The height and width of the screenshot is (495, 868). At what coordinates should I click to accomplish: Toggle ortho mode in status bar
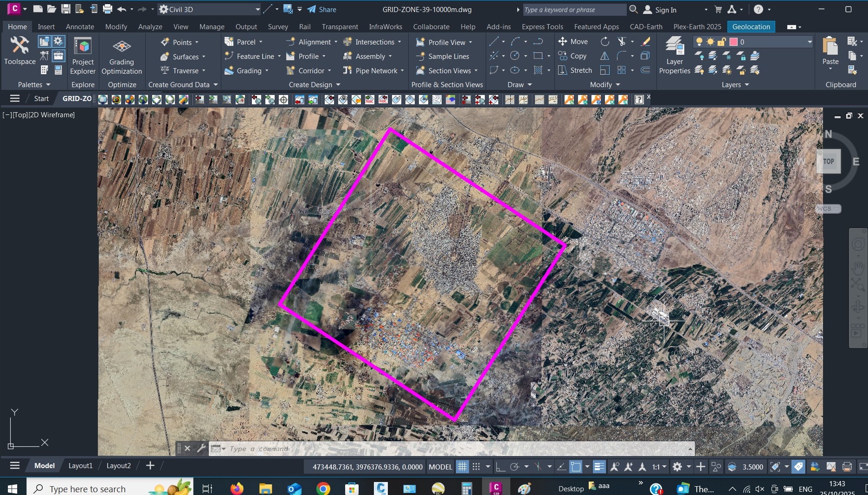[500, 467]
